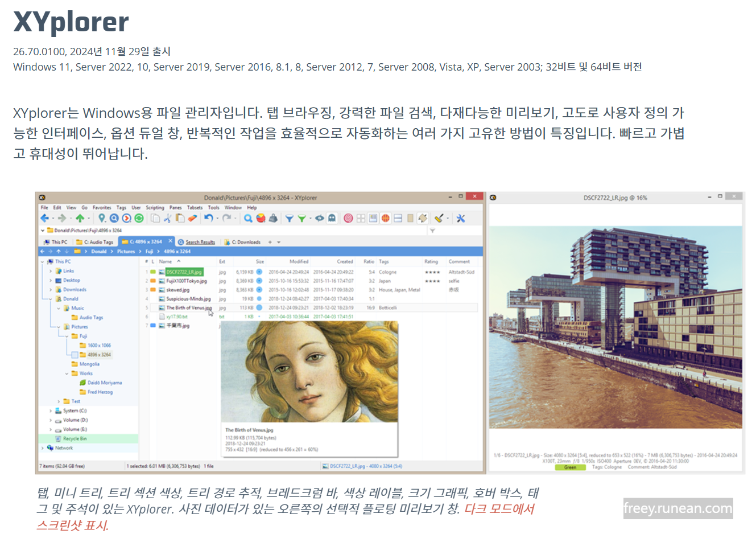This screenshot has width=756, height=542.
Task: Select Suspicious-Minds.jpg in file list
Action: pyautogui.click(x=188, y=299)
